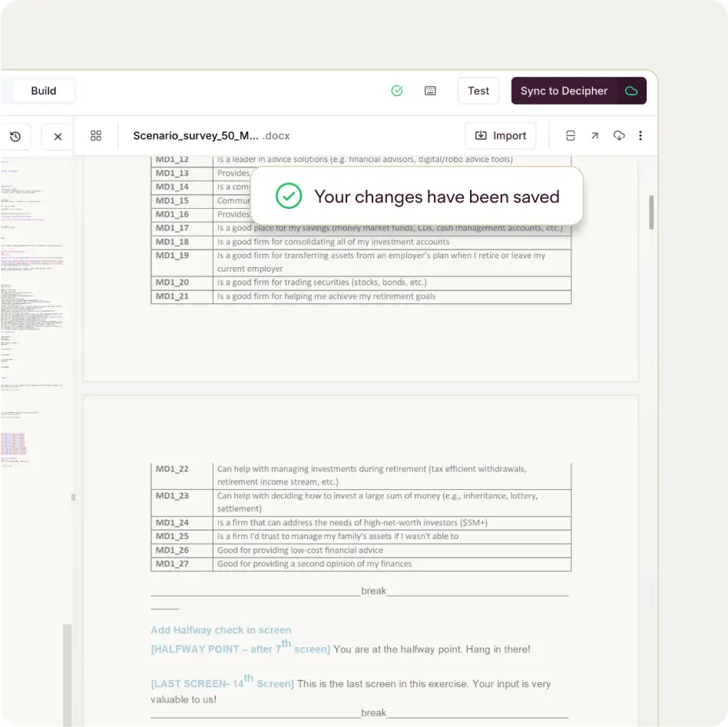Click the MD1_25 cell
Viewport: 728px width, 727px height.
click(182, 536)
